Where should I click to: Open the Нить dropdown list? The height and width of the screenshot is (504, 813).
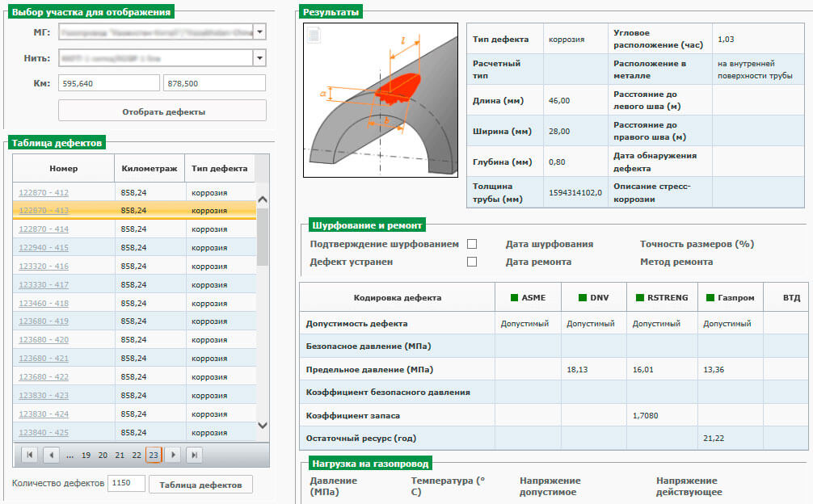click(259, 57)
